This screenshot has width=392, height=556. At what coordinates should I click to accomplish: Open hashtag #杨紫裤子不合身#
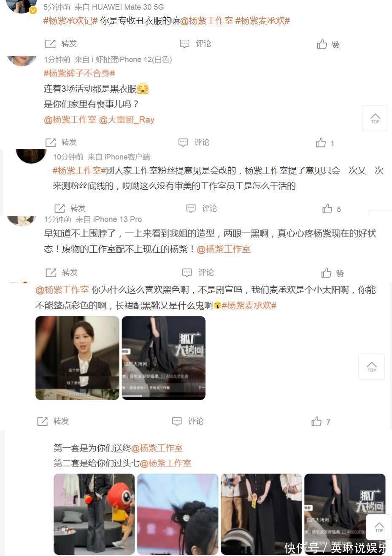click(x=79, y=74)
